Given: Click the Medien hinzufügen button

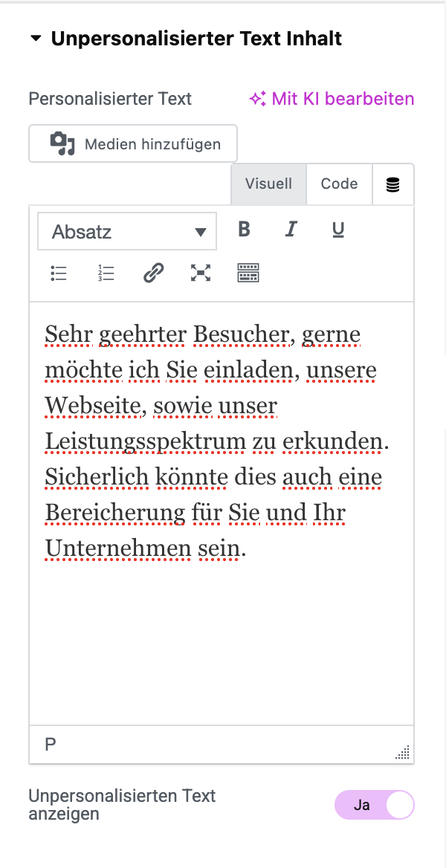Looking at the screenshot, I should coord(133,143).
